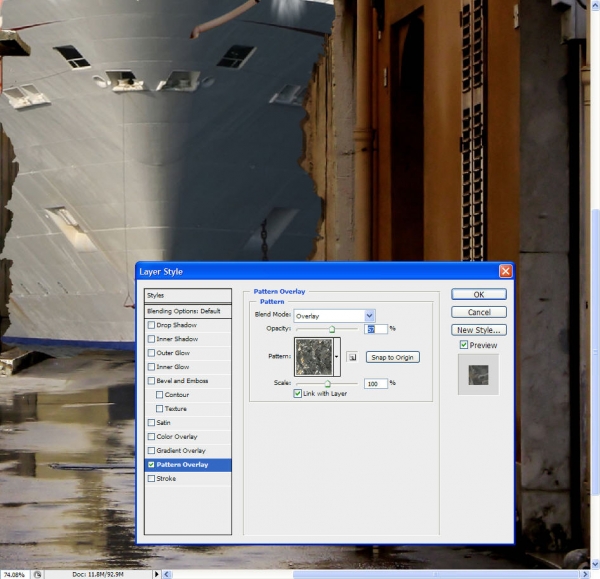Viewport: 600px width, 579px height.
Task: Click the New Style... button
Action: coord(479,330)
